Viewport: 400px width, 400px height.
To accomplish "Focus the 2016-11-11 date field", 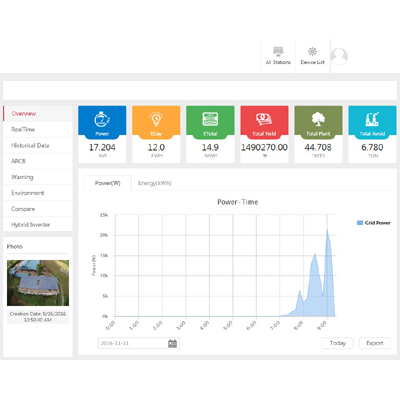I will [x=139, y=343].
